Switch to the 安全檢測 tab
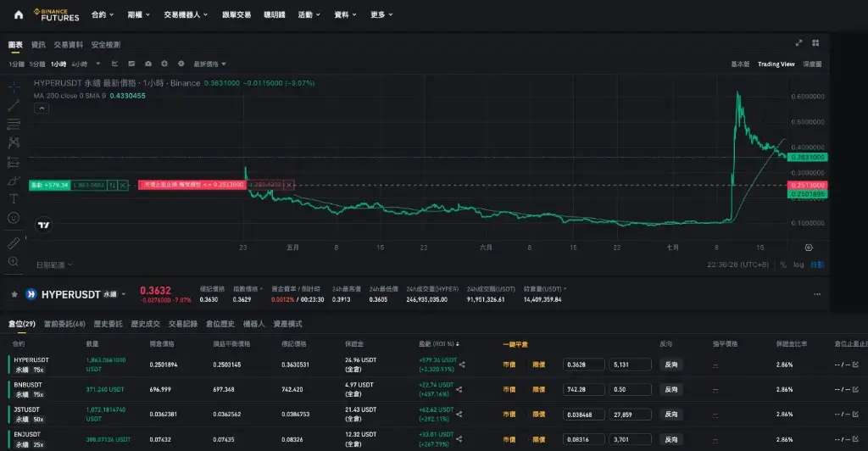This screenshot has height=451, width=868. (106, 45)
